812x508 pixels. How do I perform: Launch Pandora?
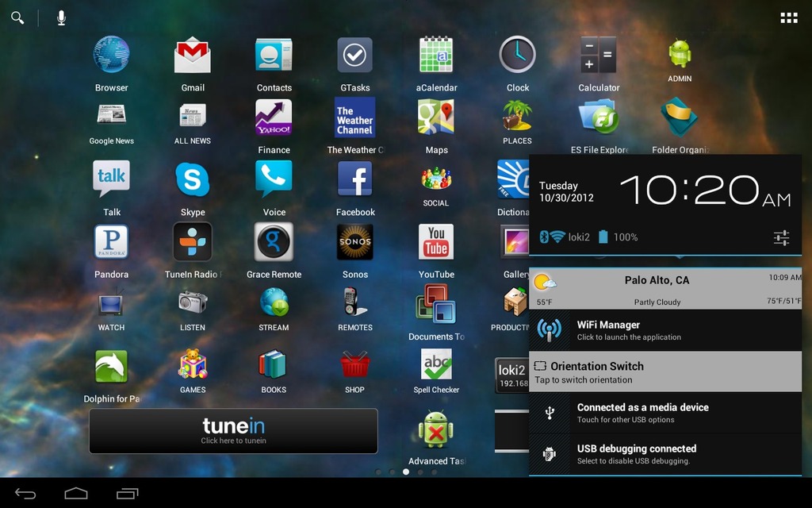(111, 241)
